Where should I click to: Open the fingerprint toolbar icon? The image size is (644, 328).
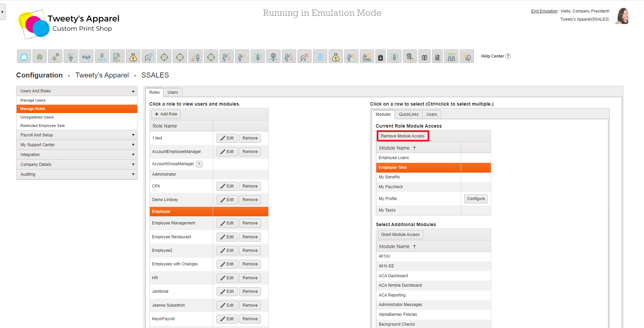coord(320,56)
